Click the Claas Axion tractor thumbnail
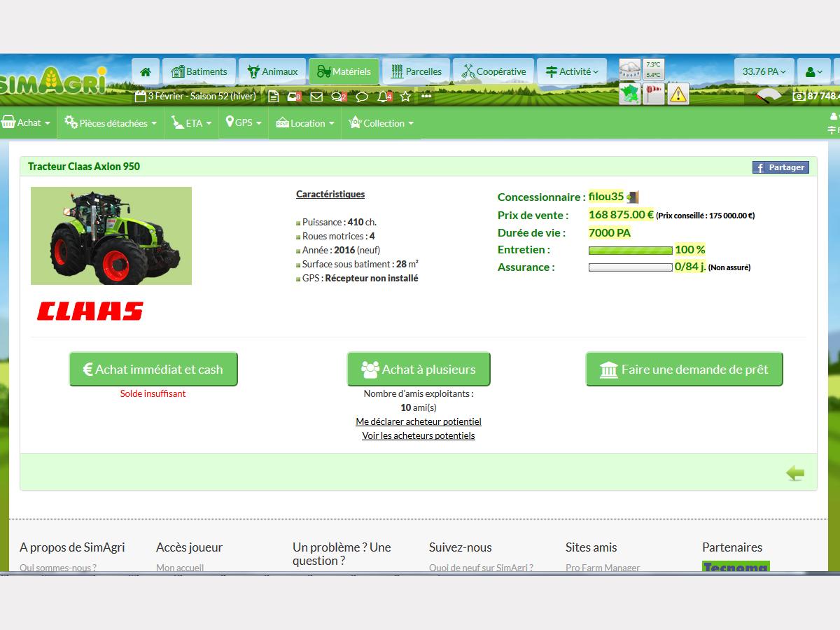Image resolution: width=840 pixels, height=630 pixels. [x=111, y=236]
